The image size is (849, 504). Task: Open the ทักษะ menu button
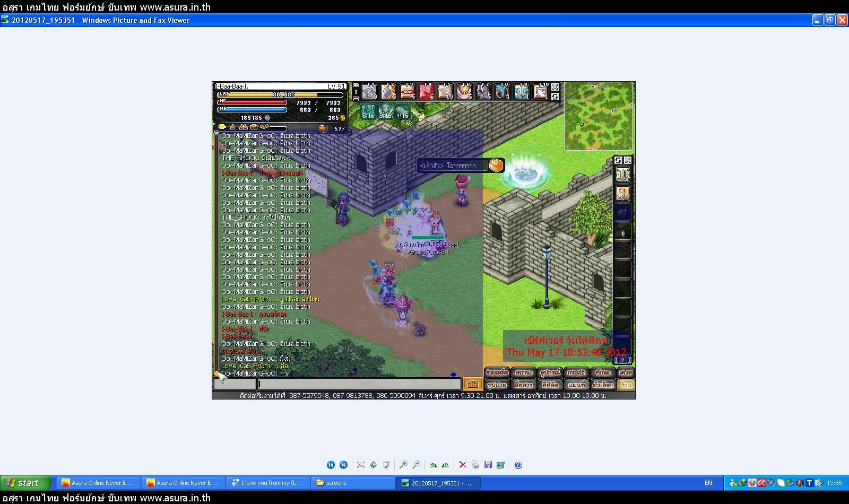coord(603,372)
